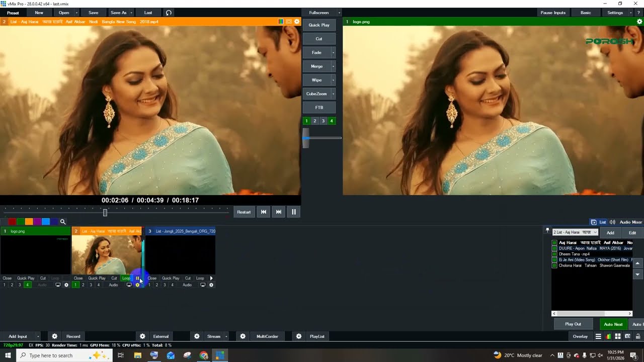Toggle the Aaj Harai list item checkbox
Screen dimensions: 644x362
[x=555, y=243]
